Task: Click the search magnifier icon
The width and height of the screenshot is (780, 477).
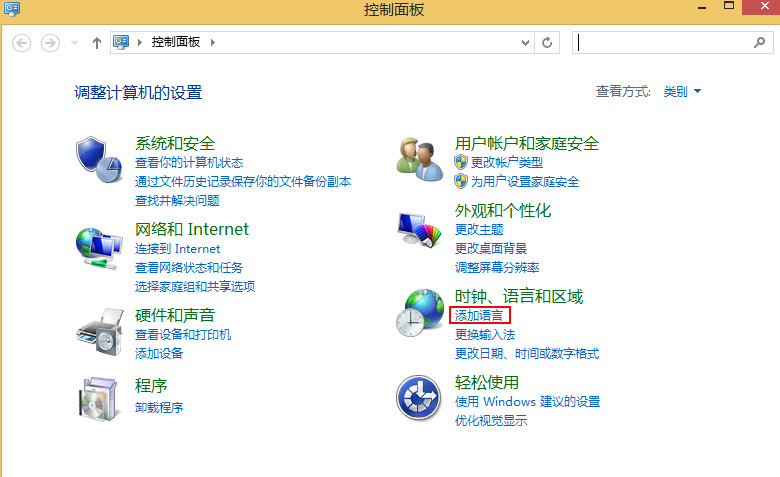Action: pyautogui.click(x=759, y=42)
